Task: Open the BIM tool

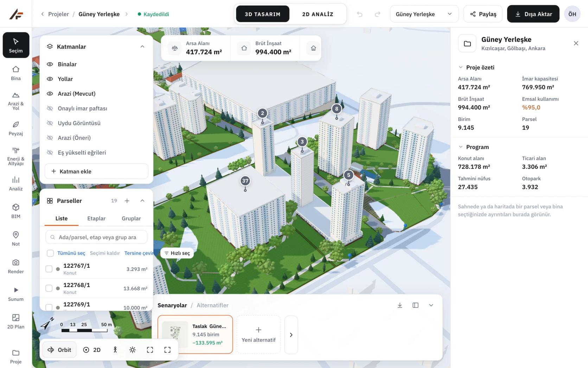Action: coord(16,211)
